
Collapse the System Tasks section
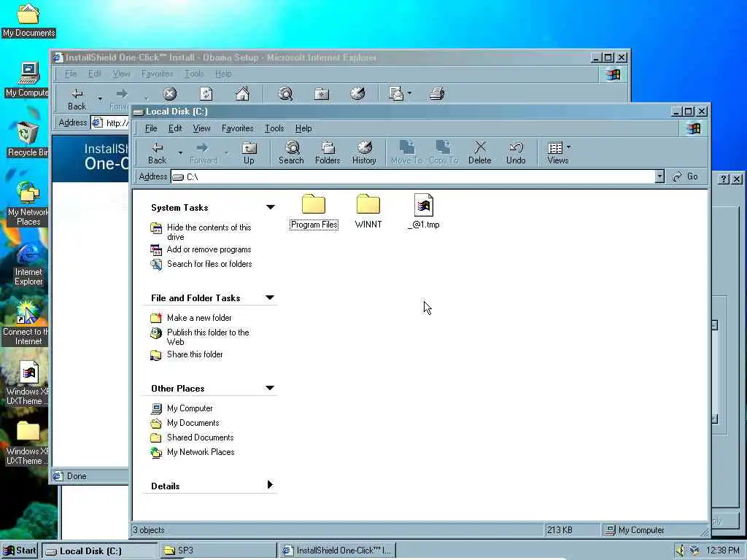(x=270, y=207)
